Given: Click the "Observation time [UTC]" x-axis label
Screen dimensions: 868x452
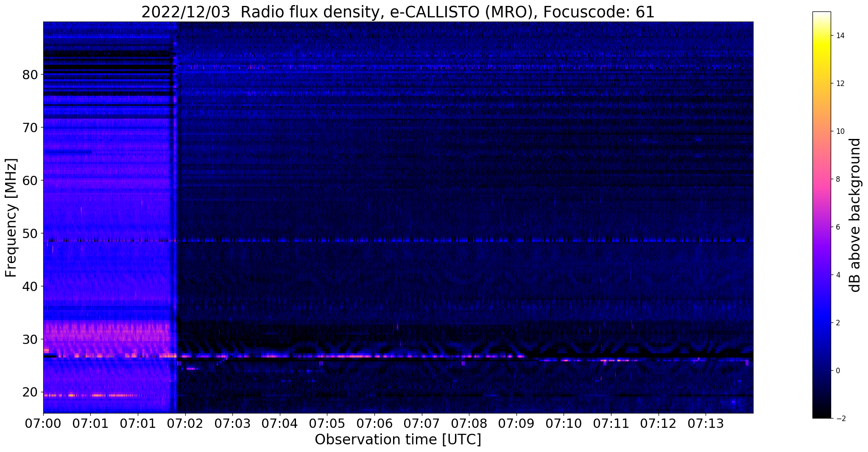Looking at the screenshot, I should click(398, 440).
